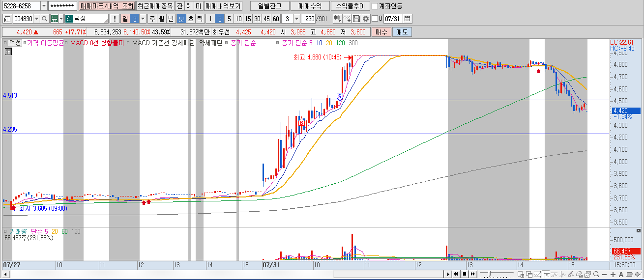Click the fast-forward button in chart playback

pos(473,274)
